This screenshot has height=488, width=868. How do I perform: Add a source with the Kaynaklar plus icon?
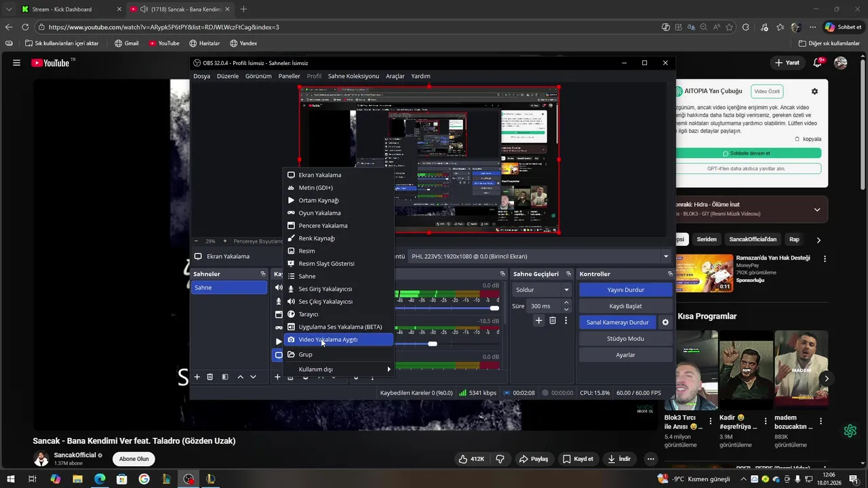[277, 377]
